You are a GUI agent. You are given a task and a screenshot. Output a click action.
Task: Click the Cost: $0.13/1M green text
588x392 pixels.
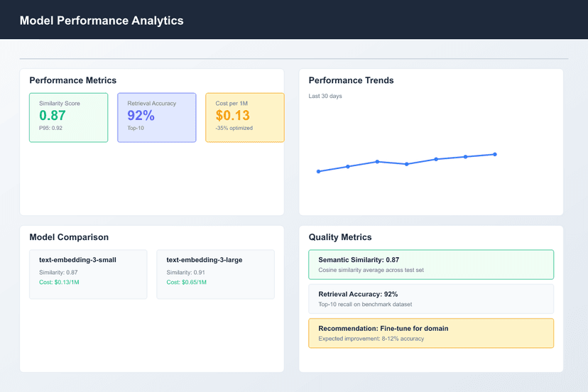coord(59,283)
